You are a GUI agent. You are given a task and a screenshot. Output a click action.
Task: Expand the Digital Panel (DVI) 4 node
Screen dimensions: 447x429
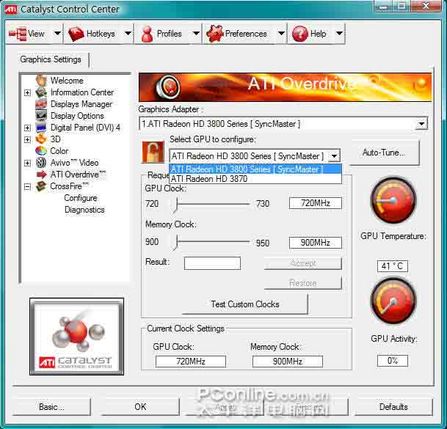pyautogui.click(x=28, y=128)
